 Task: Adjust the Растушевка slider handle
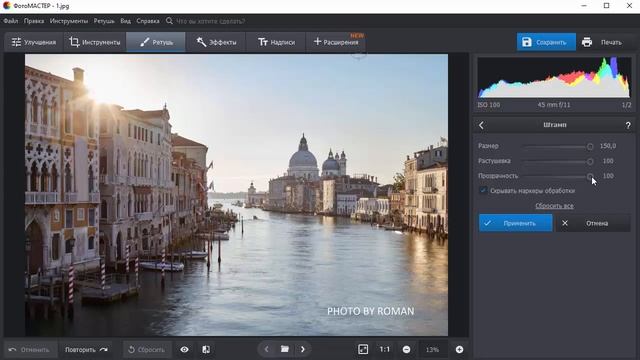590,161
